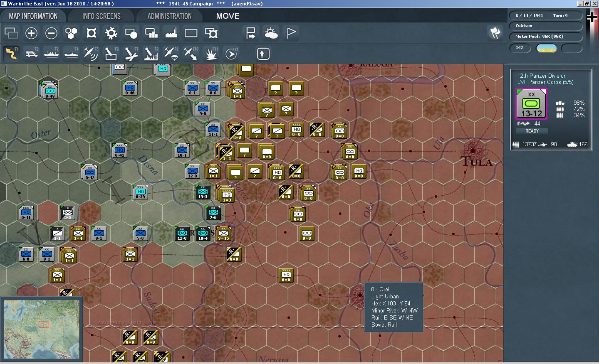Click the 12th Panzer Division name
Image resolution: width=599 pixels, height=364 pixels.
(x=542, y=76)
